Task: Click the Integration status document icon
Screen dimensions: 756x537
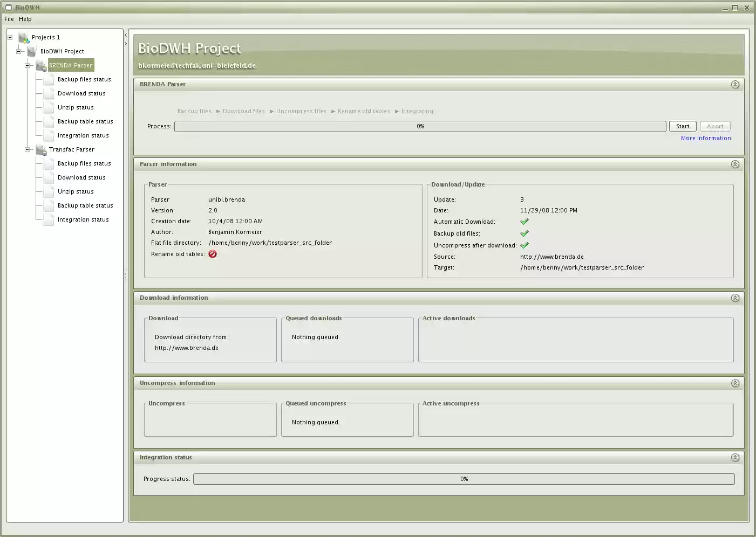Action: [x=47, y=135]
